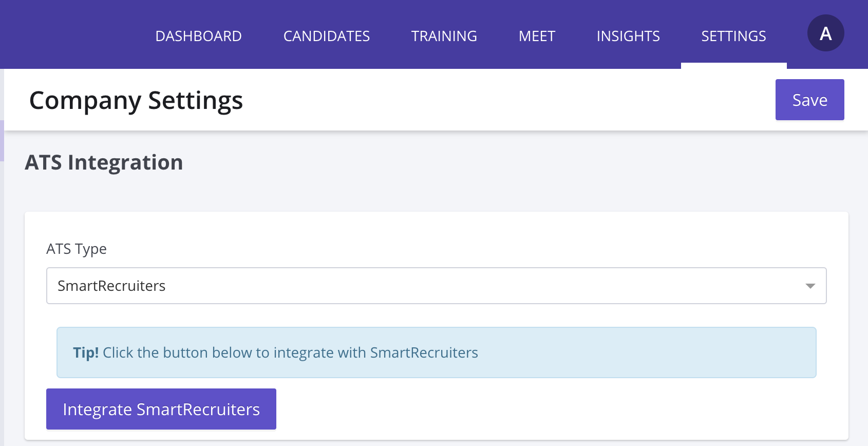Open the user avatar A menu
Viewport: 868px width, 446px height.
pyautogui.click(x=825, y=33)
